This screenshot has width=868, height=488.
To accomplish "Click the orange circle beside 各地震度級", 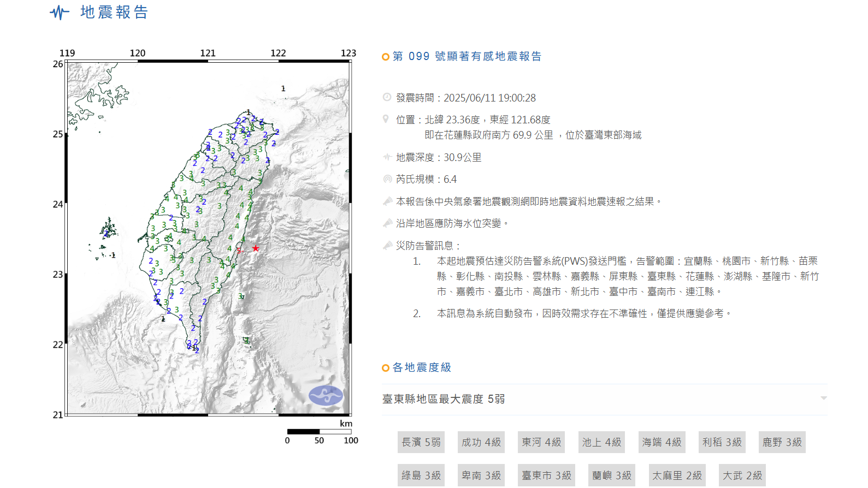I will 386,368.
